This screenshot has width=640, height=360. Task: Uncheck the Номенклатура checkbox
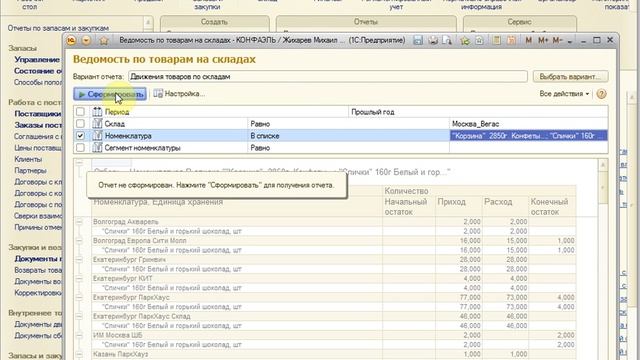[80, 136]
